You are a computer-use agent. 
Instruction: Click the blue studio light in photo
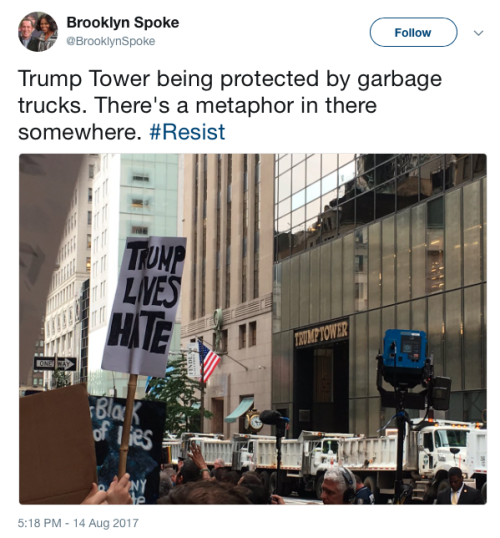coord(405,349)
